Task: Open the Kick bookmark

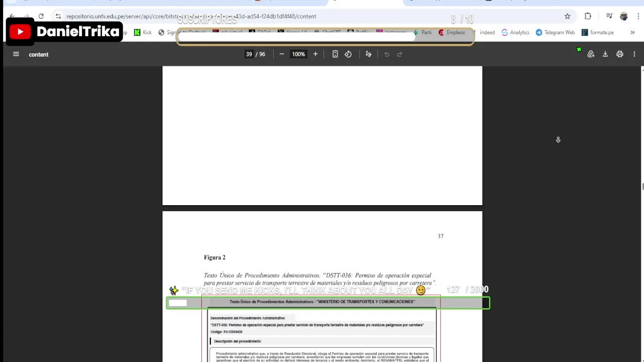Action: click(143, 32)
